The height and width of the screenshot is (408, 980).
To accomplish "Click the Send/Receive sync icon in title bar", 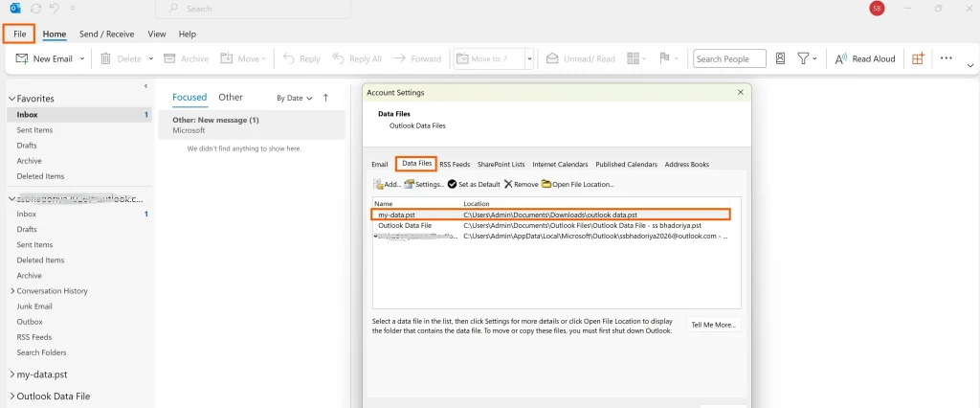I will (x=35, y=9).
